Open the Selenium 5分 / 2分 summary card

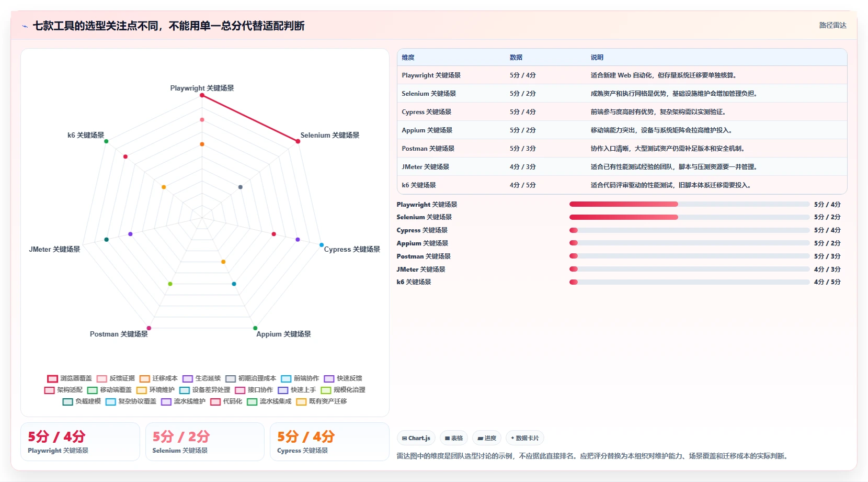(x=205, y=442)
